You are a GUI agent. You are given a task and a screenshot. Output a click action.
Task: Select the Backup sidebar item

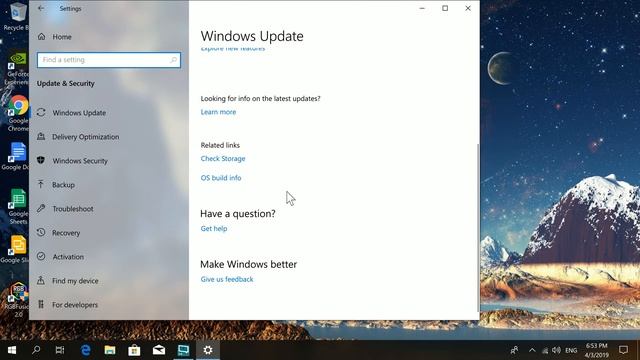point(56,185)
